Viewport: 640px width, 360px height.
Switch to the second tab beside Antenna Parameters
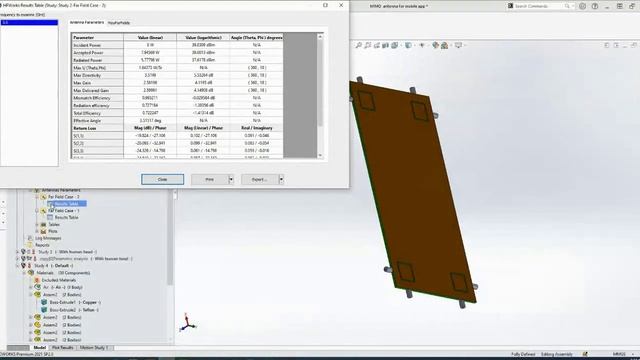click(x=119, y=23)
